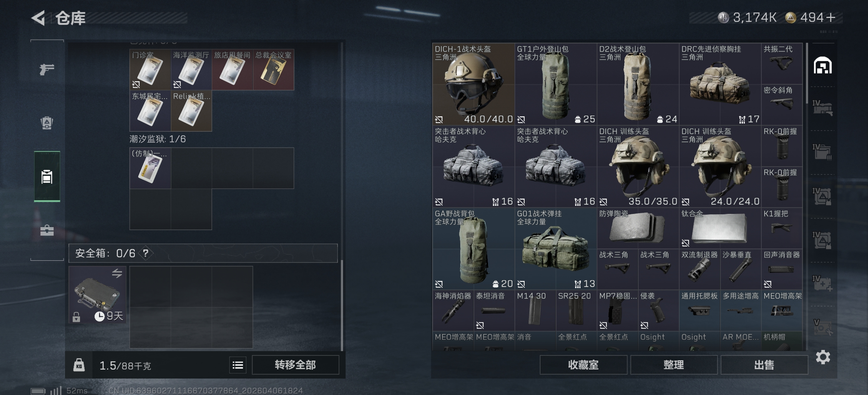868x395 pixels.
Task: Click the plus to add currency
Action: click(x=831, y=18)
